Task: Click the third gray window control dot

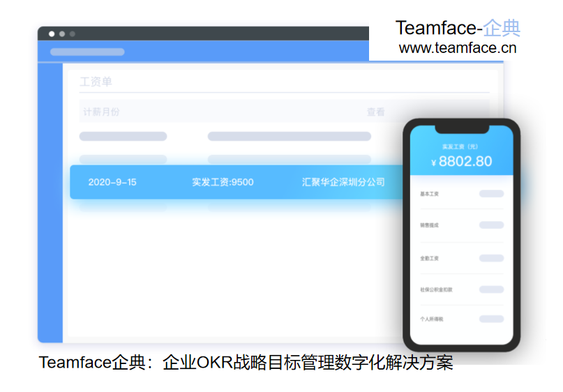Action: click(73, 33)
